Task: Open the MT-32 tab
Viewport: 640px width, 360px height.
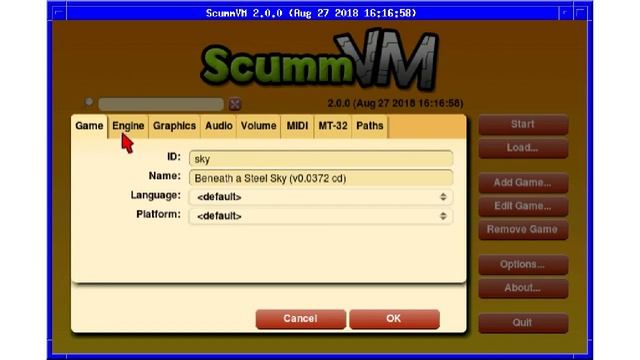Action: [x=333, y=126]
